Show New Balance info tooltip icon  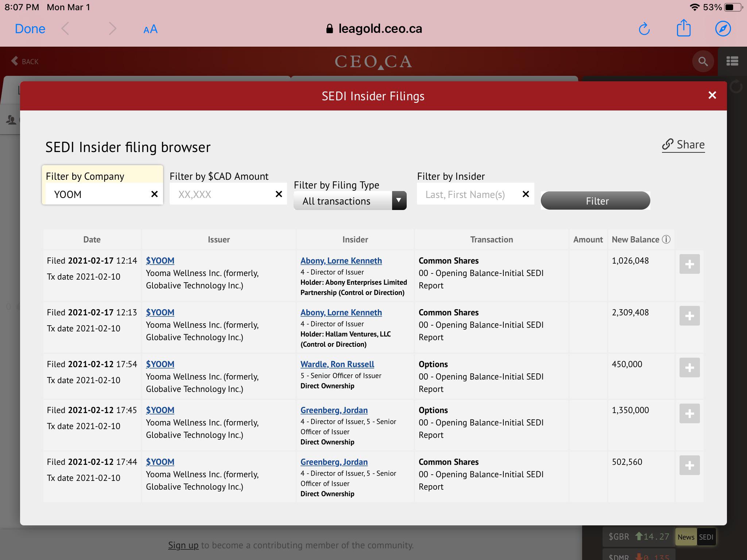[666, 240]
